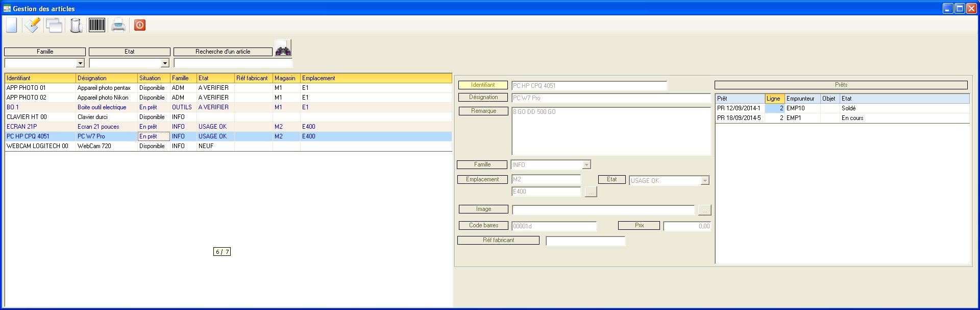Screen dimensions: 980x310
Task: Open the Etat filter dropdown
Action: (165, 63)
